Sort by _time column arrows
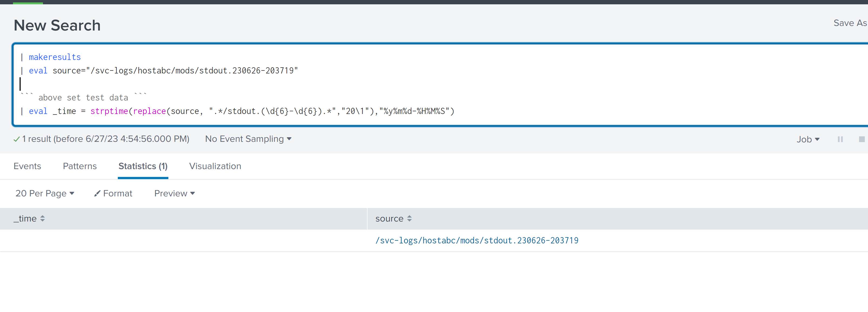 tap(42, 218)
